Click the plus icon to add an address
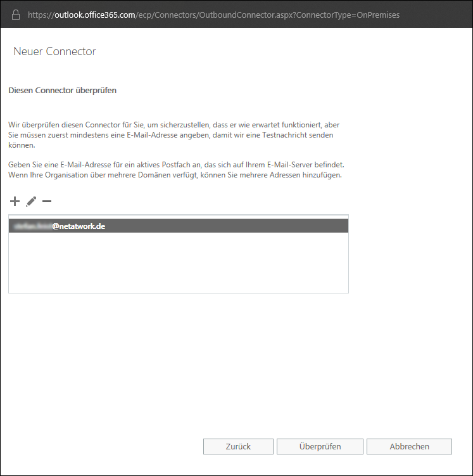The width and height of the screenshot is (473, 476). pos(15,202)
